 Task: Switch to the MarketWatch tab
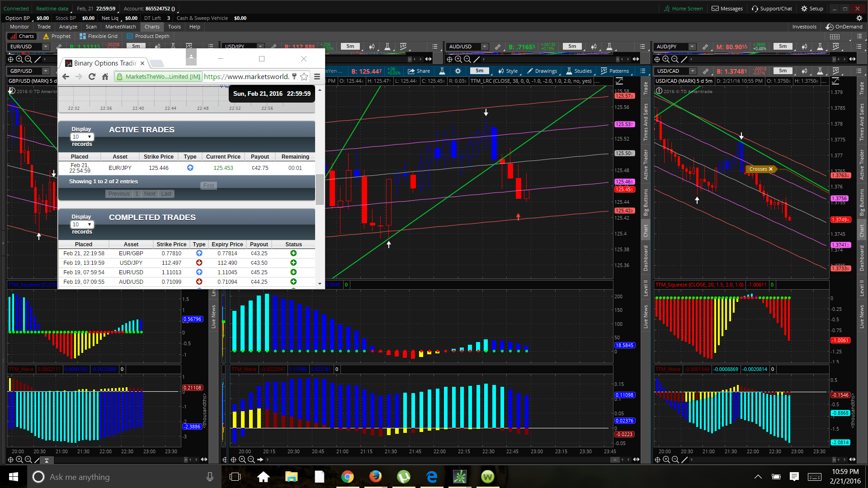[x=121, y=27]
